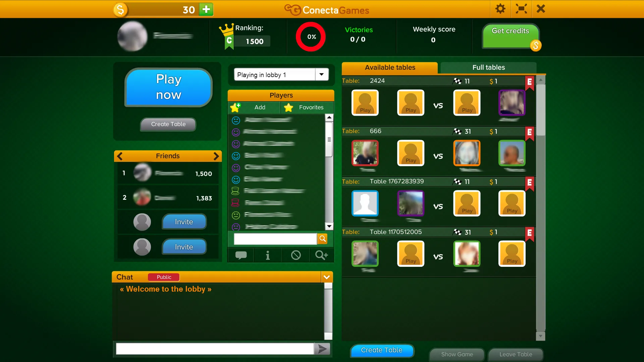Toggle the Public chat label
Screen dimensions: 644x362
(x=164, y=277)
